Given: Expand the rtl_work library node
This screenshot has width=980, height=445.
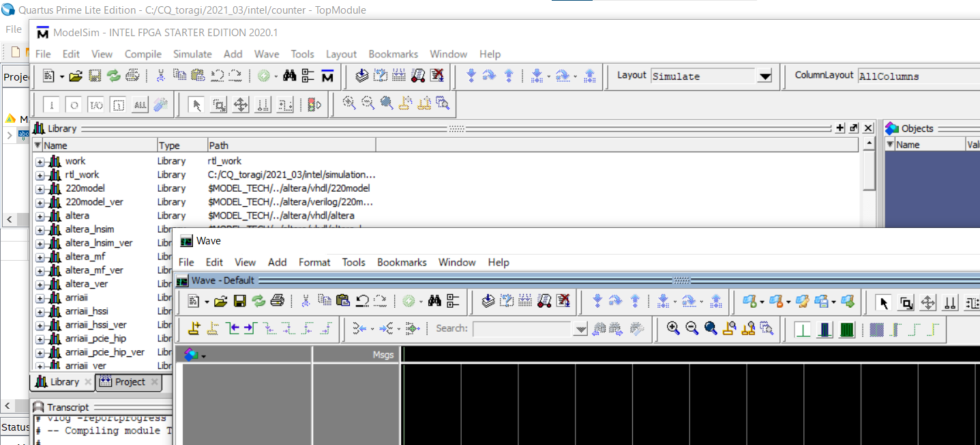Looking at the screenshot, I should 40,175.
